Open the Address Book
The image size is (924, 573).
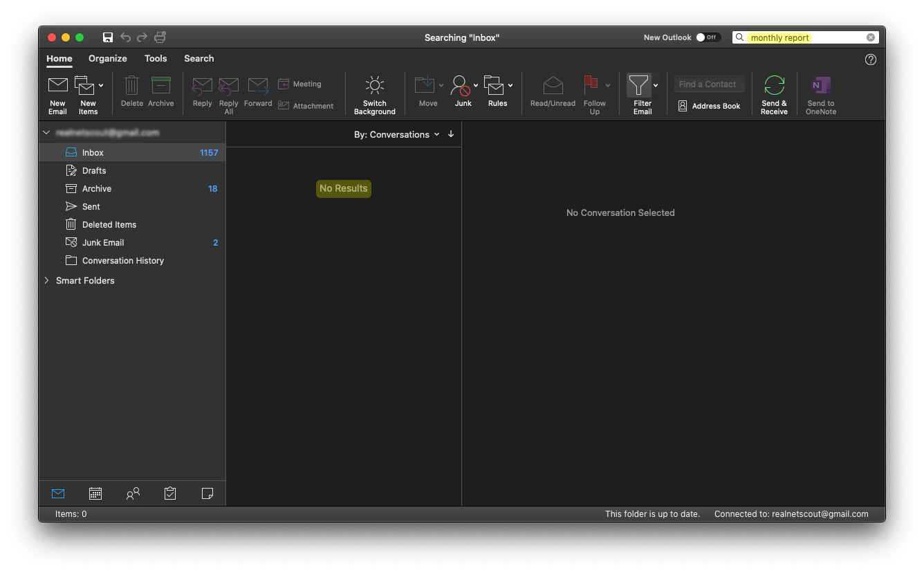(709, 106)
